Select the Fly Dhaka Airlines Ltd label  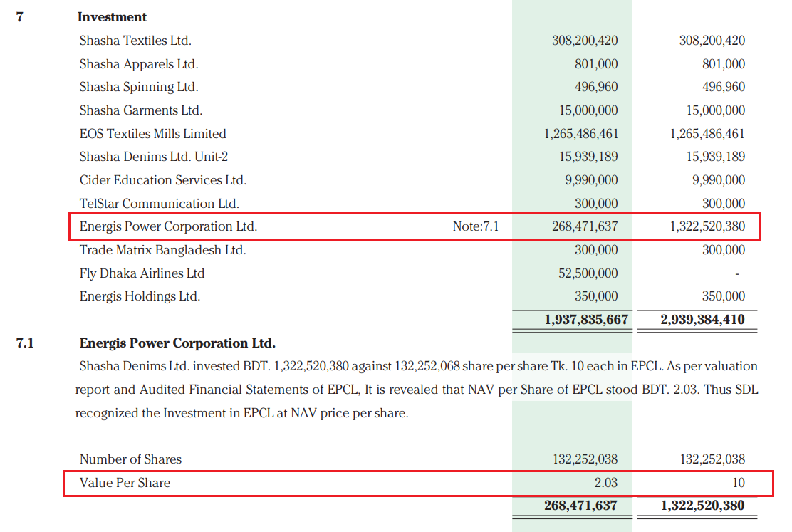click(142, 273)
